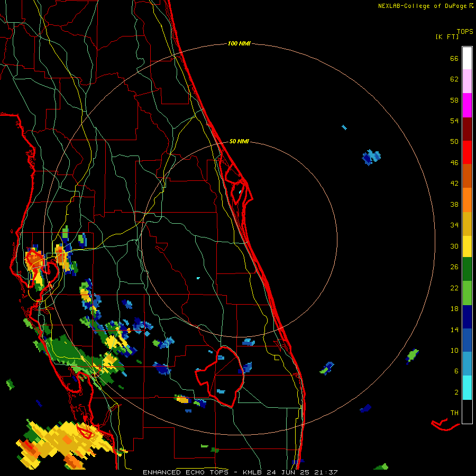Click the KMLB radar site identifier
The width and height of the screenshot is (476, 476).
click(253, 472)
